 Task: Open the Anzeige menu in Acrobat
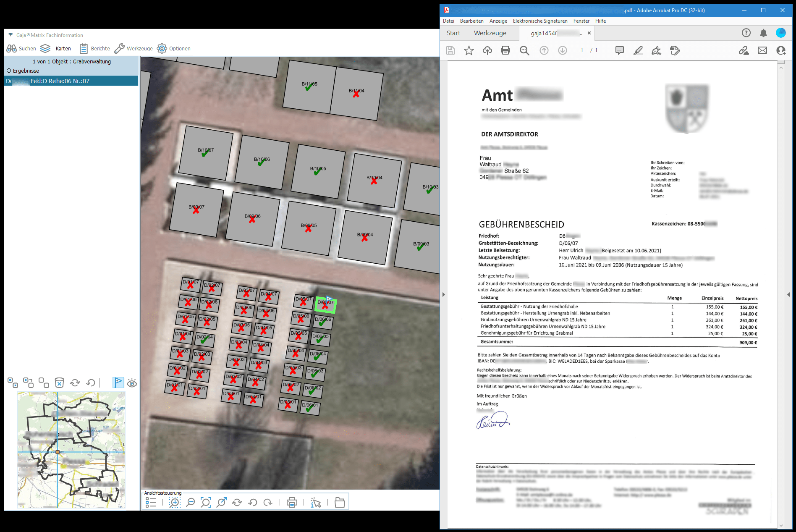coord(498,21)
